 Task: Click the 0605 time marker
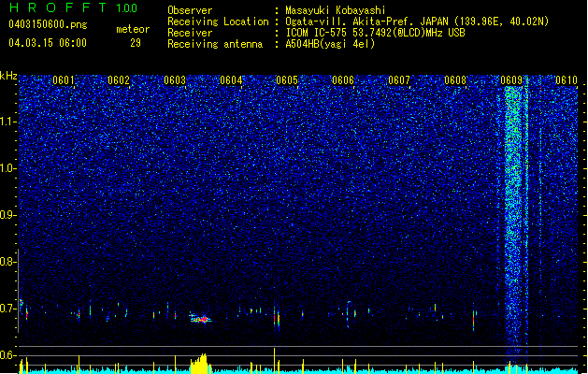coord(287,80)
